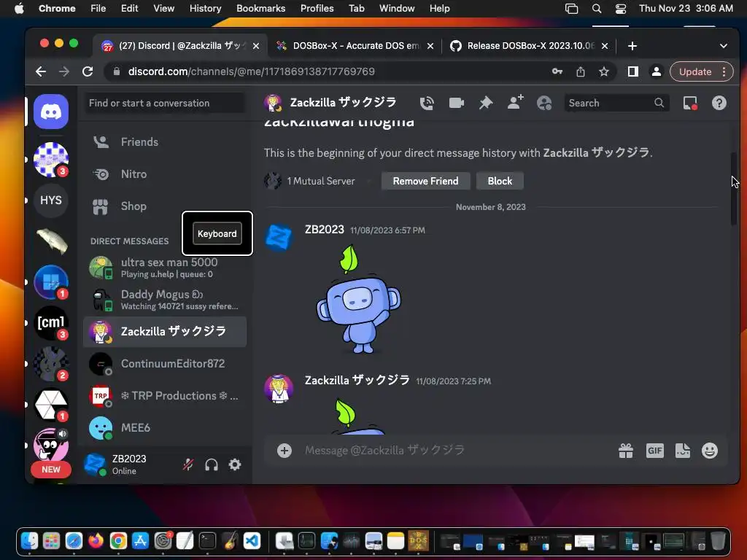Expand Chrome tab search chevron
Screen dimensions: 747x560
click(x=723, y=46)
